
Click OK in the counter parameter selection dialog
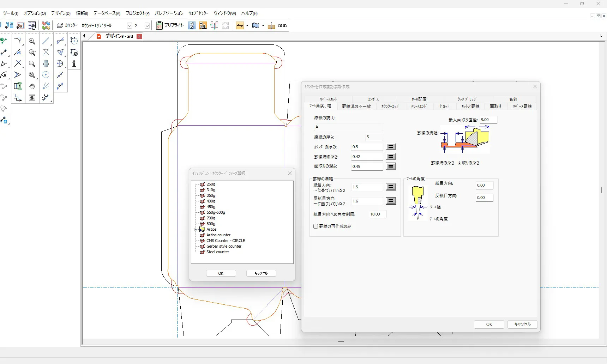pos(221,273)
